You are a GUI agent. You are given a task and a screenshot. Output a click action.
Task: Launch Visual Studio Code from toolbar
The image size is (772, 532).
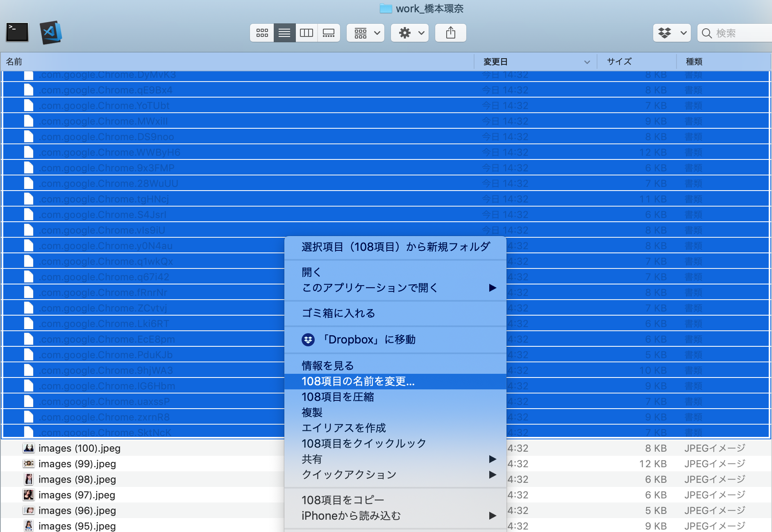tap(51, 32)
